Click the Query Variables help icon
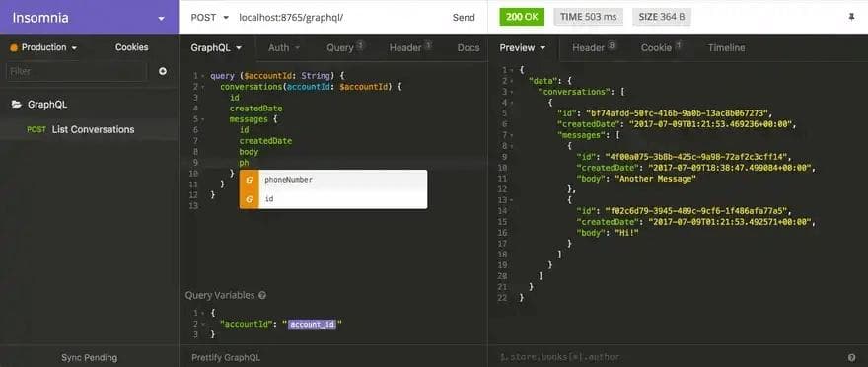This screenshot has height=367, width=868. pyautogui.click(x=262, y=296)
